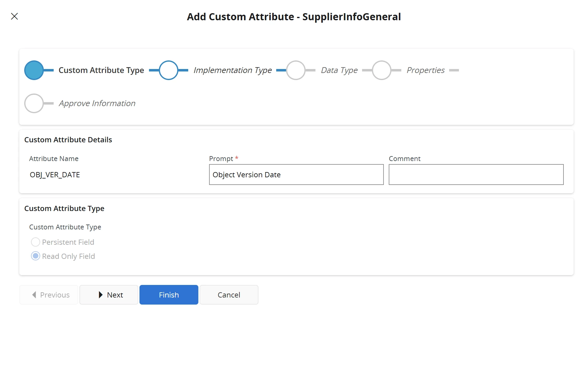
Task: Click the Properties step circle
Action: pos(381,70)
